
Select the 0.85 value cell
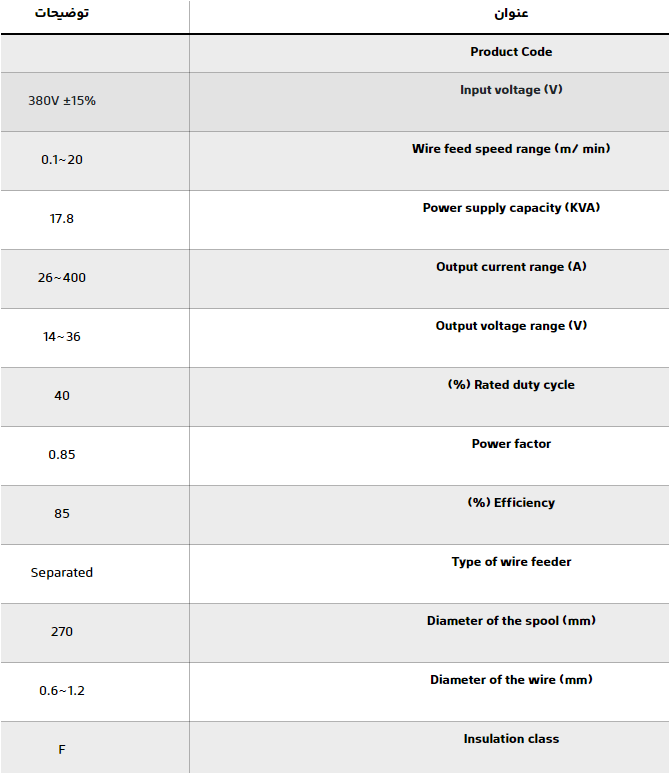[62, 455]
